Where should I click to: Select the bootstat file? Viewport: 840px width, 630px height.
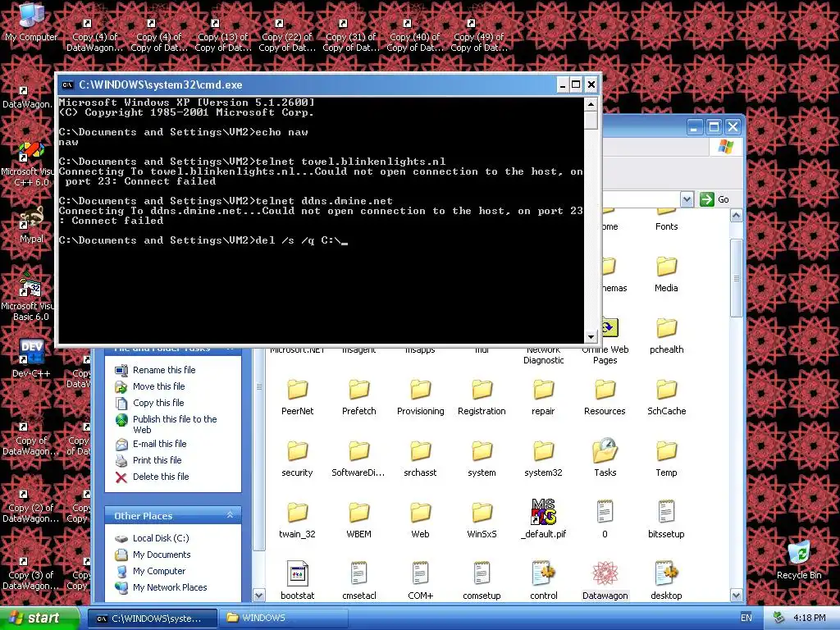pos(297,581)
